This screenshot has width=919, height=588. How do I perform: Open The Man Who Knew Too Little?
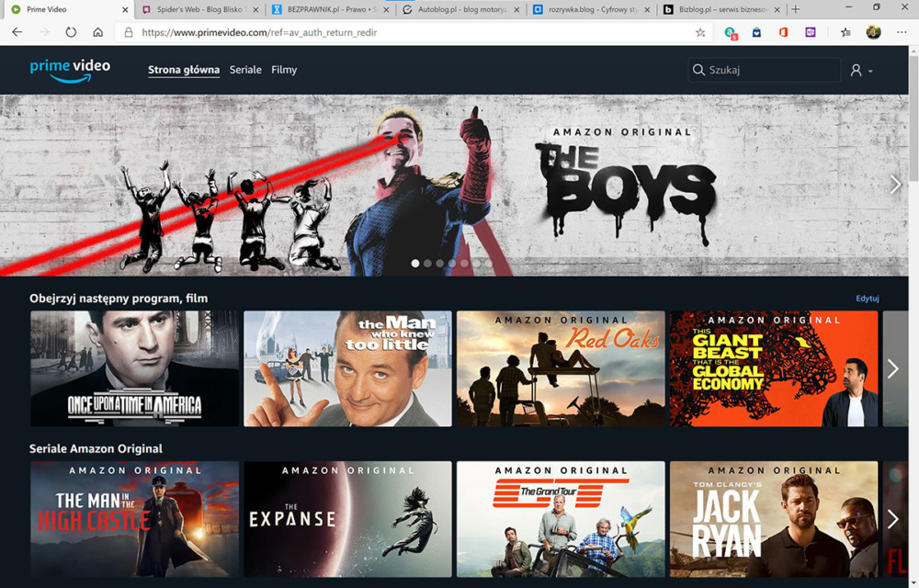click(347, 368)
